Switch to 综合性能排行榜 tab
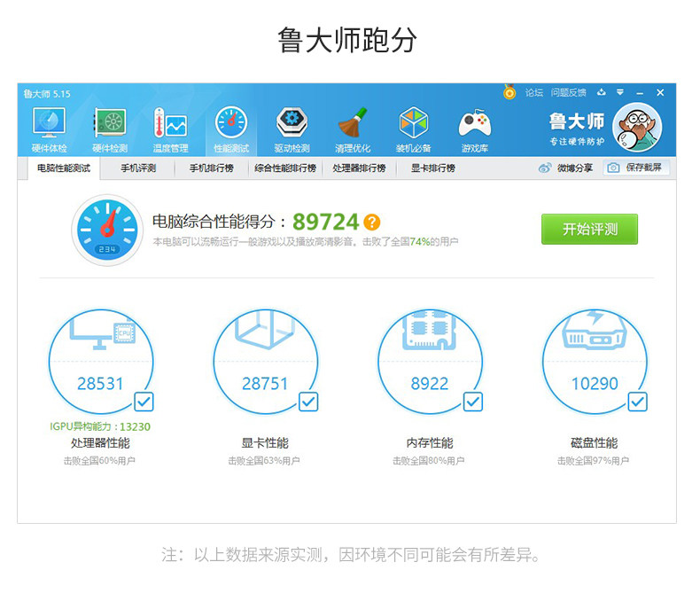The height and width of the screenshot is (609, 700). (285, 168)
